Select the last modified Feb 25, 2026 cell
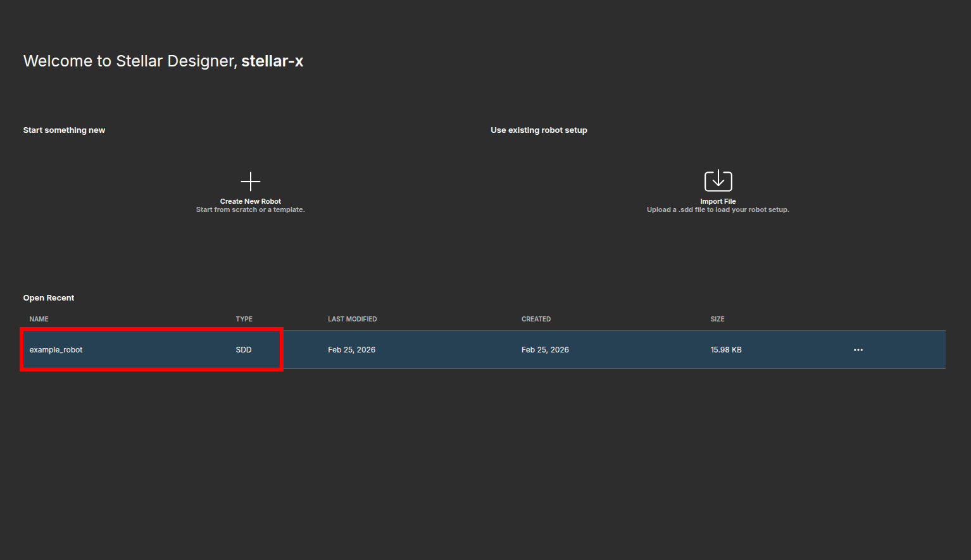Screen dimensions: 971x560 point(351,350)
